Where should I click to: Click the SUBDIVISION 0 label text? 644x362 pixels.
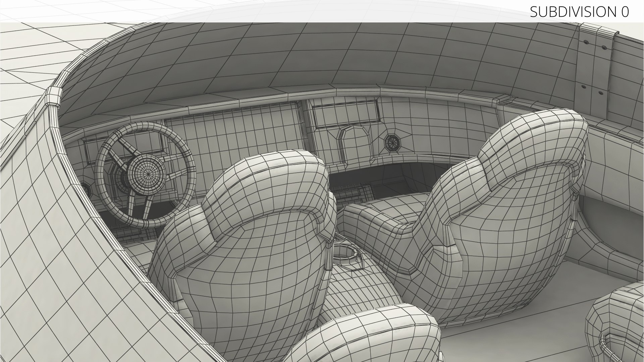(x=579, y=12)
